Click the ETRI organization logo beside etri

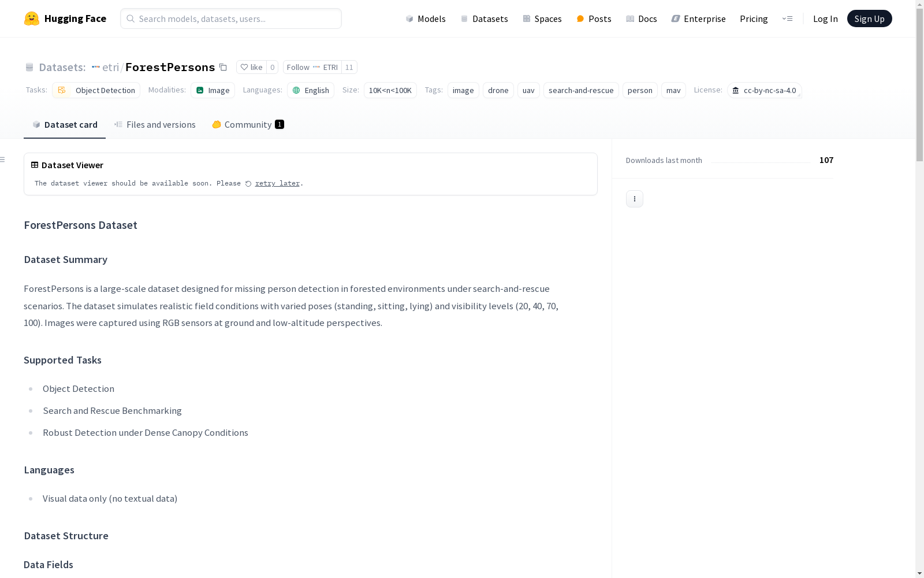coord(96,67)
